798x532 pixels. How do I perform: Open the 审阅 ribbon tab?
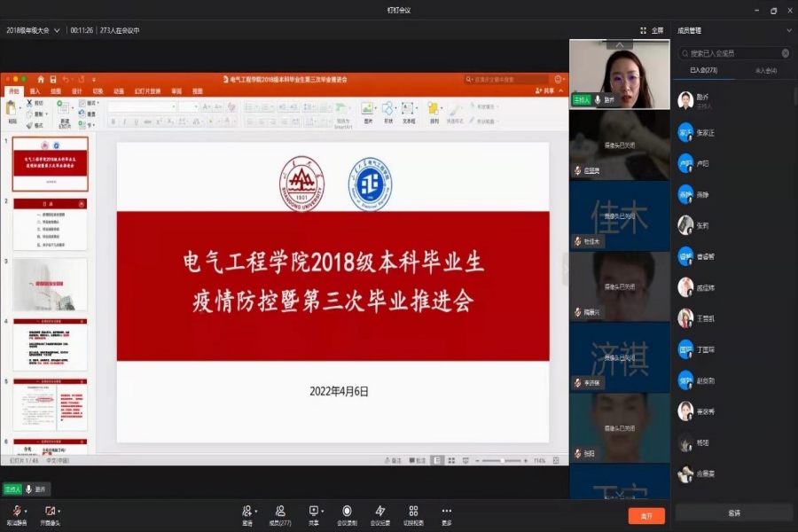(176, 91)
